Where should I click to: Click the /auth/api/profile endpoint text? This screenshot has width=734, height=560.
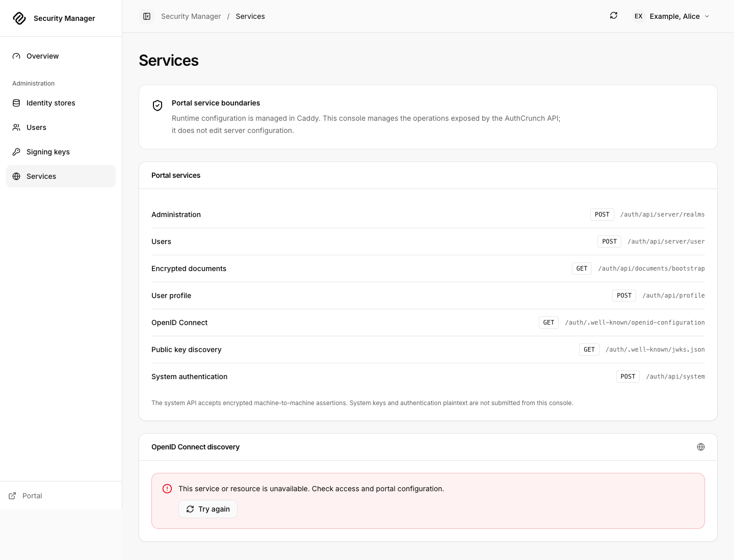click(674, 296)
